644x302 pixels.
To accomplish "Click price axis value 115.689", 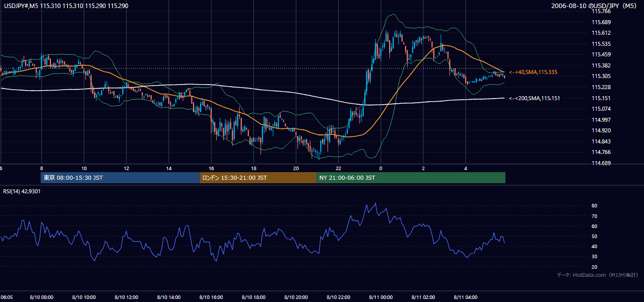I will tap(601, 22).
